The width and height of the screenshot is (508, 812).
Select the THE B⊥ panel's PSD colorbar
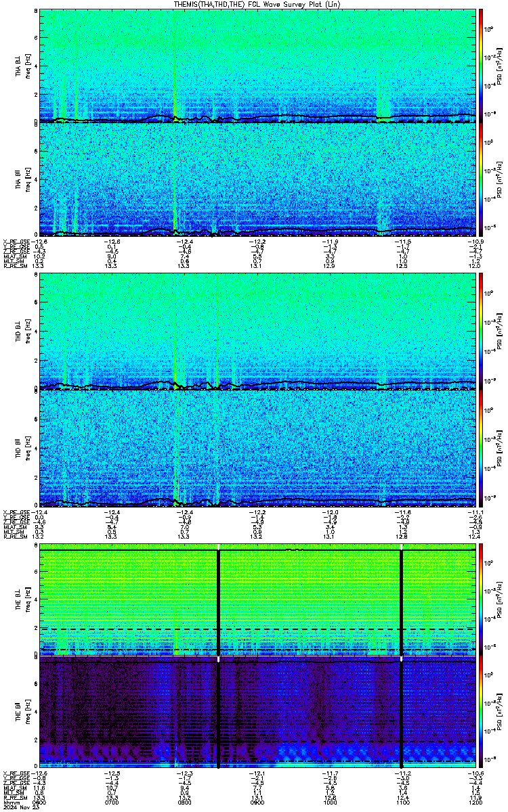481,600
